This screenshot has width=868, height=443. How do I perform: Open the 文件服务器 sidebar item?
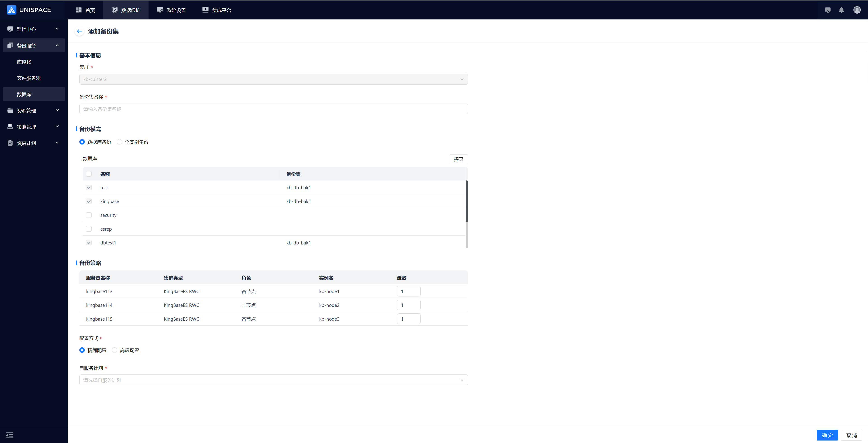pyautogui.click(x=29, y=78)
